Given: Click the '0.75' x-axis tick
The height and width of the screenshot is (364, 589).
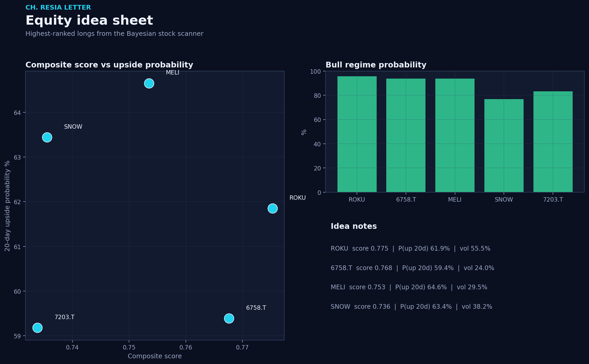Looking at the screenshot, I should point(129,347).
